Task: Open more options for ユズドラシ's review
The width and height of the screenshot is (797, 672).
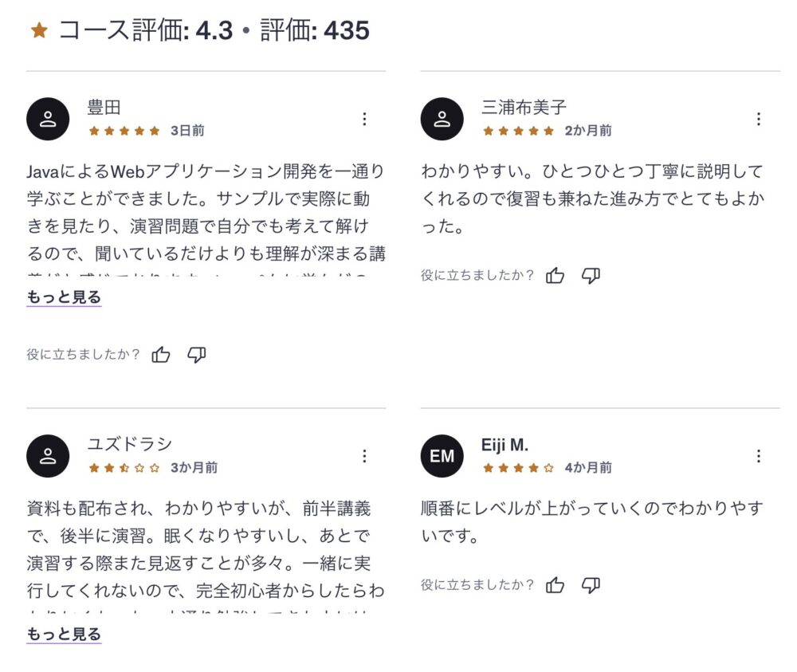Action: (x=364, y=456)
